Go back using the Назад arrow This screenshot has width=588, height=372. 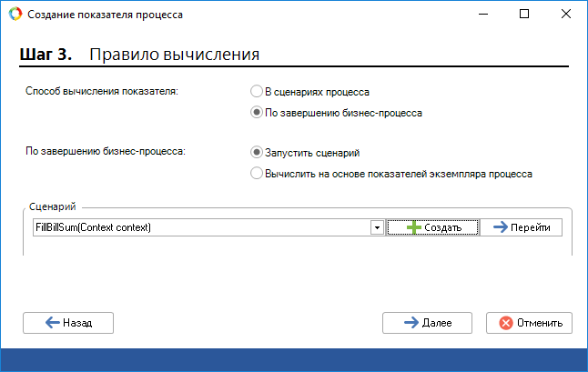(52, 322)
